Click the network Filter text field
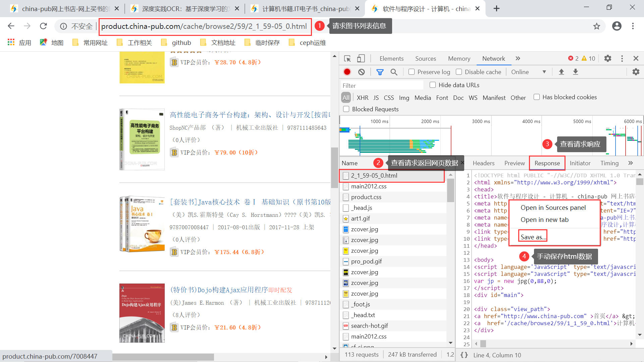Screen dimensions: 644x362 [382, 85]
